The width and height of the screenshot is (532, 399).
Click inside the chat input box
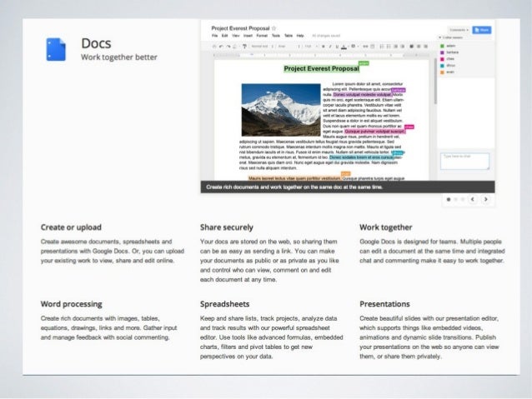pos(464,161)
